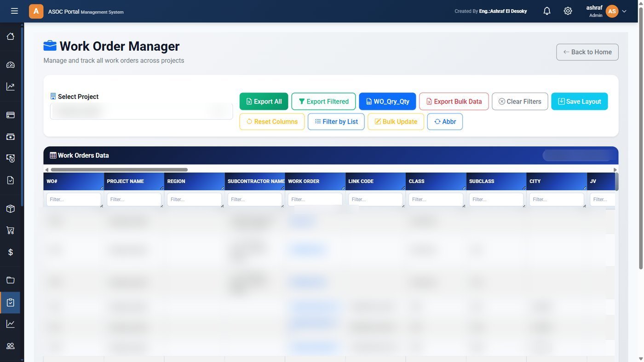Screen dimensions: 644x362
Task: Focus the PROJECT NAME filter field
Action: pyautogui.click(x=134, y=200)
